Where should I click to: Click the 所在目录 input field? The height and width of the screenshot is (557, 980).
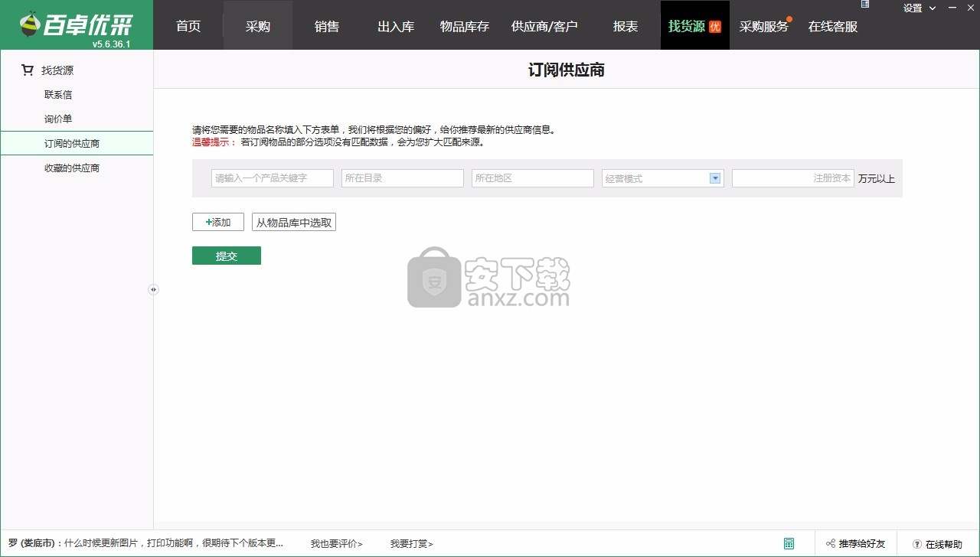(403, 178)
